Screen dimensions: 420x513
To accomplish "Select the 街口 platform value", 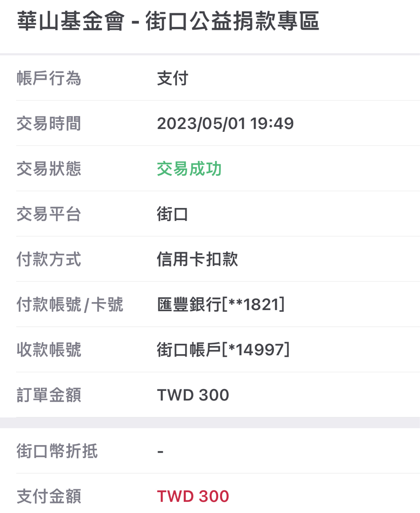I will tap(173, 214).
